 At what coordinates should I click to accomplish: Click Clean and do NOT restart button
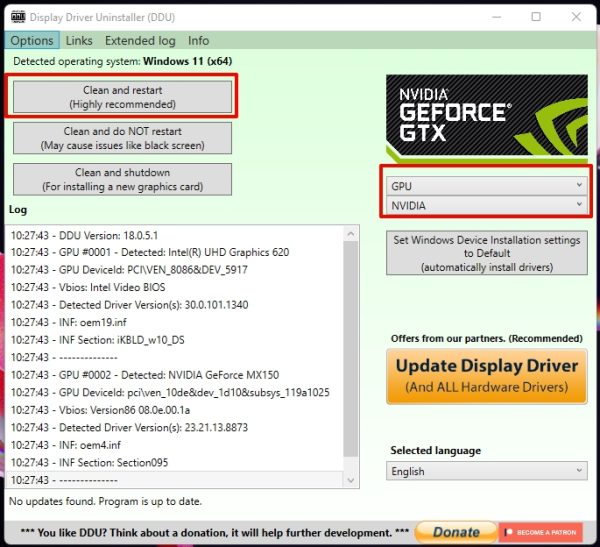point(122,138)
